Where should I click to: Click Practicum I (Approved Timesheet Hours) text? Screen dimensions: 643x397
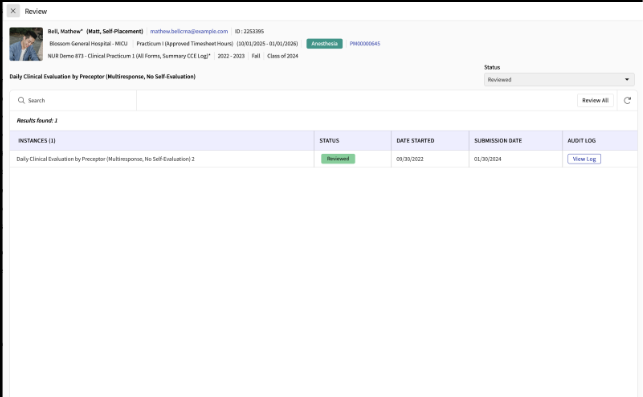coord(185,43)
